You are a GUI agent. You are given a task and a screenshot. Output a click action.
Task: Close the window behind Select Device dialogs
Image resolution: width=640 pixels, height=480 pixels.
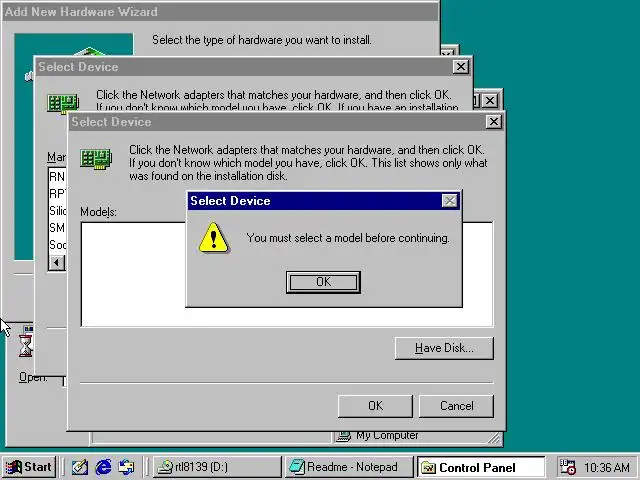490,100
